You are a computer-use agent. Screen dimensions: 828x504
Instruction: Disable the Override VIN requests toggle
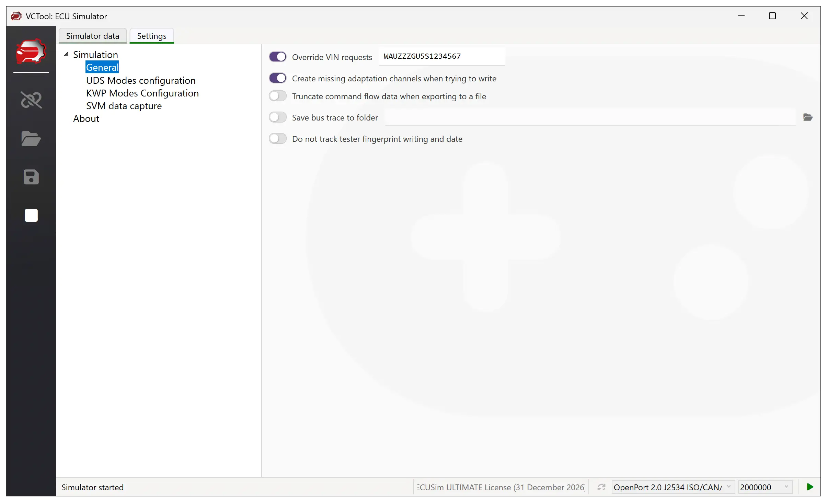click(277, 57)
